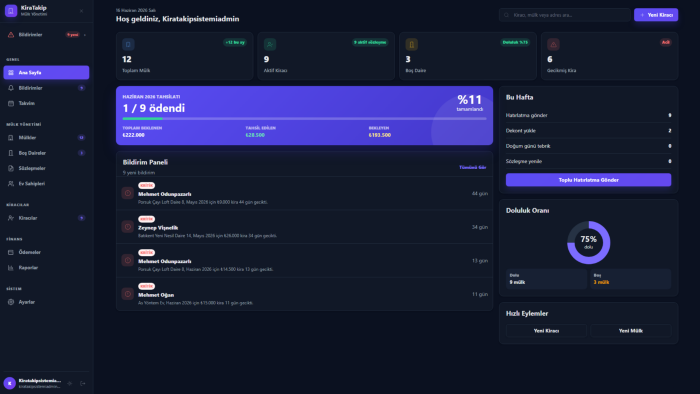Click the 75% occupancy donut chart

coord(588,242)
